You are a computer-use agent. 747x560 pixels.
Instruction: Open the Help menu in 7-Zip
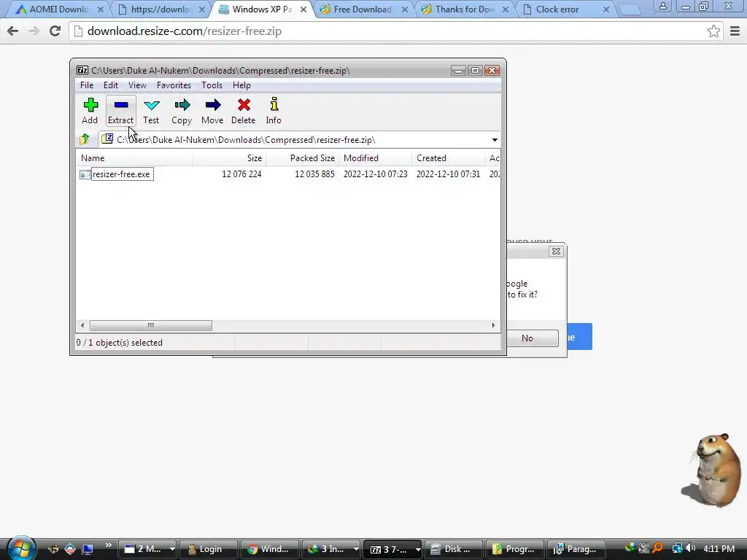(241, 85)
